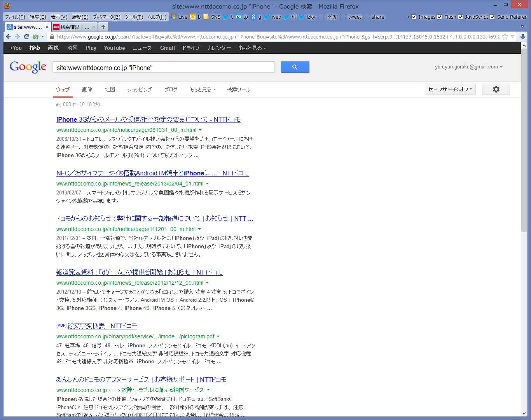Select the 画像 search filter tab
Viewport: 531px width, 420px height.
(x=87, y=89)
